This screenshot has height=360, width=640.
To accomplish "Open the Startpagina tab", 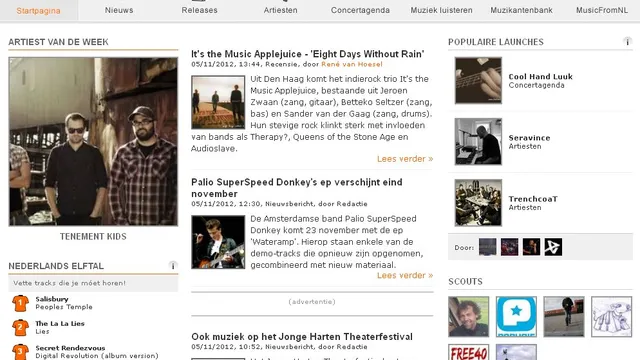I will coord(38,11).
